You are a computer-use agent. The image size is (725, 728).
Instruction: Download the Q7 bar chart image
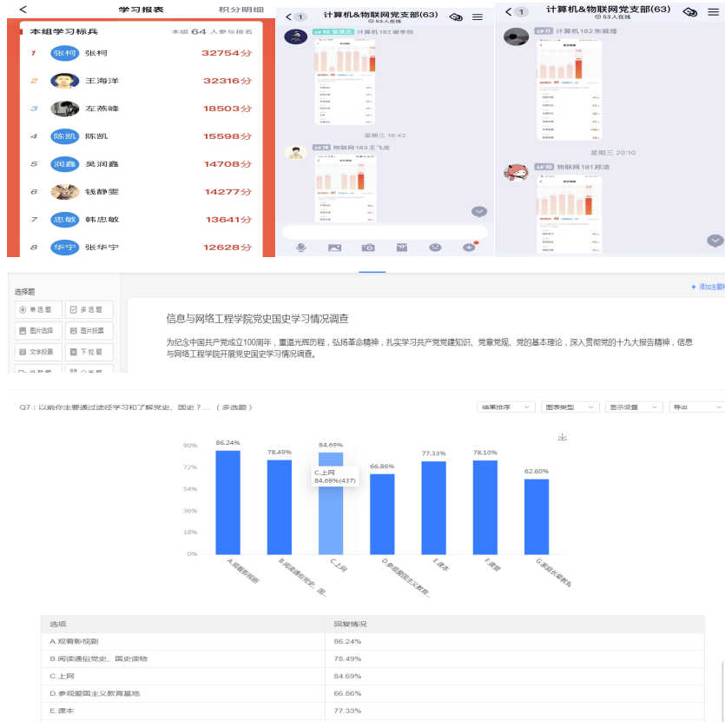(562, 437)
